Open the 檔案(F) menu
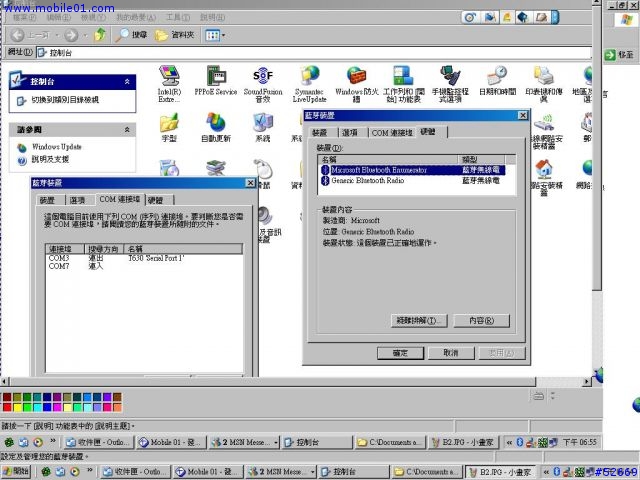The width and height of the screenshot is (640, 480). click(24, 18)
